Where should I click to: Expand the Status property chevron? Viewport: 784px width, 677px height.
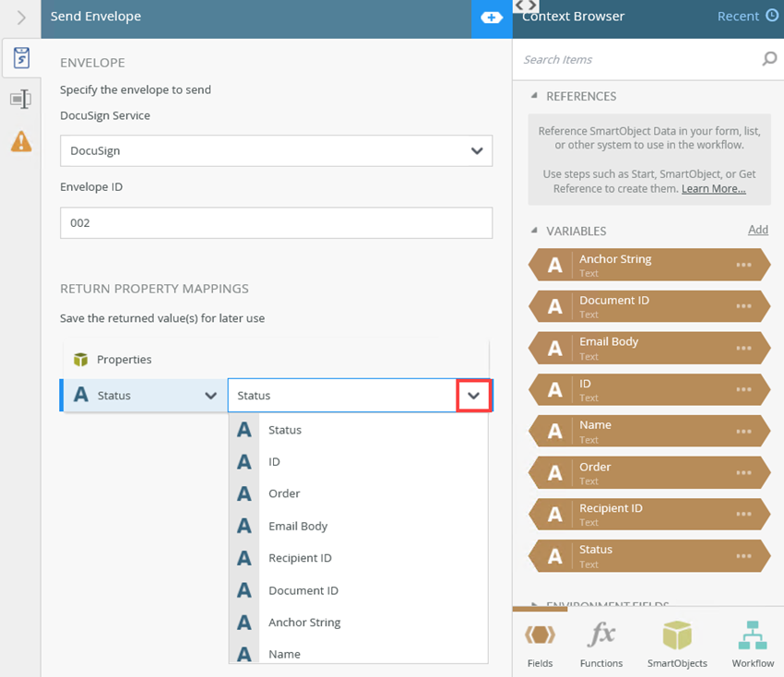(x=210, y=396)
